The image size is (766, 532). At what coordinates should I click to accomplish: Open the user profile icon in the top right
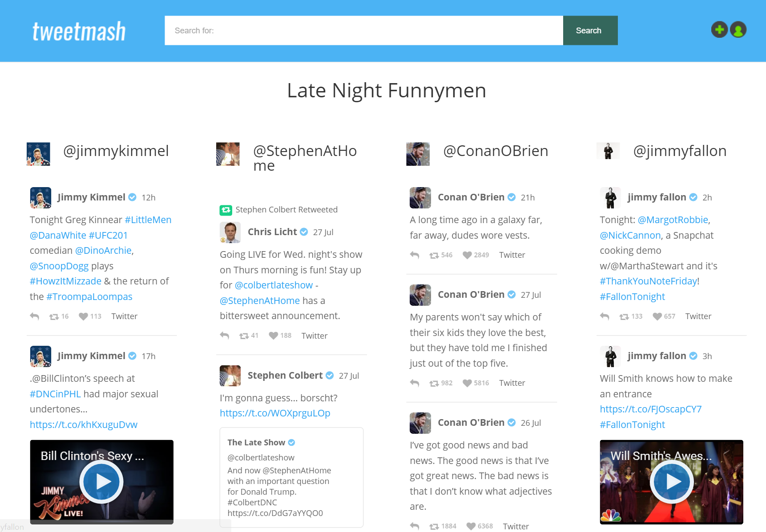[x=738, y=30]
